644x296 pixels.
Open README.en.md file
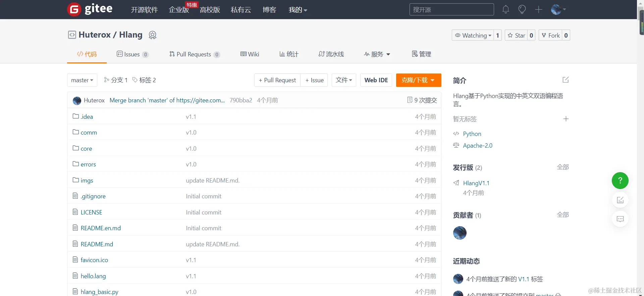click(101, 228)
